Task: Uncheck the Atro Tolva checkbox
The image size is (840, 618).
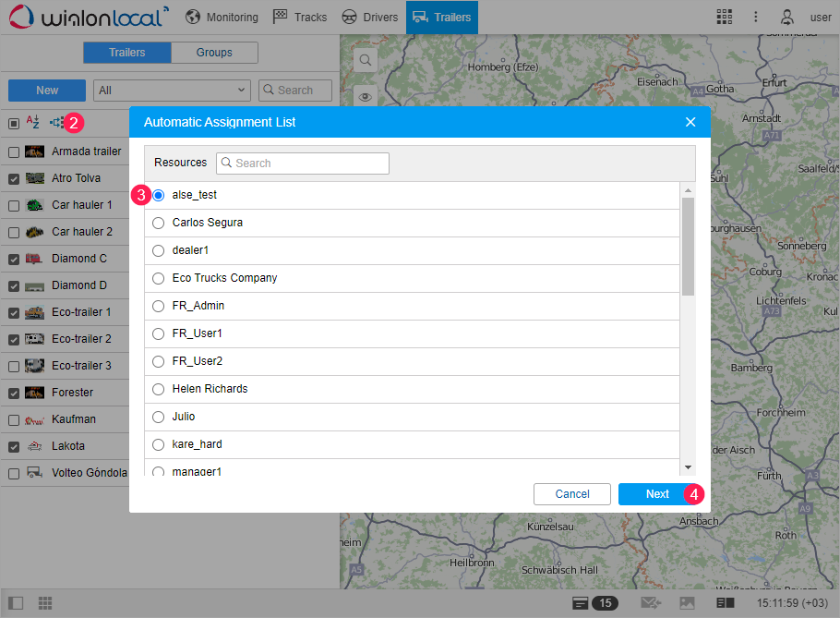Action: (x=14, y=179)
